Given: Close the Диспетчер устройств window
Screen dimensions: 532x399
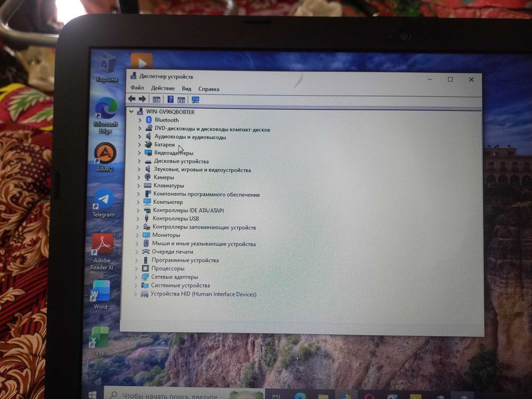Looking at the screenshot, I should click(x=471, y=80).
